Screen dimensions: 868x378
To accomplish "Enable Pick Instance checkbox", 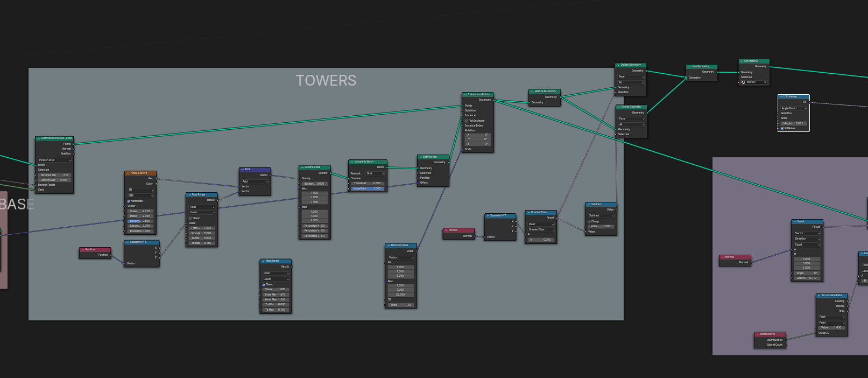I will click(x=466, y=121).
